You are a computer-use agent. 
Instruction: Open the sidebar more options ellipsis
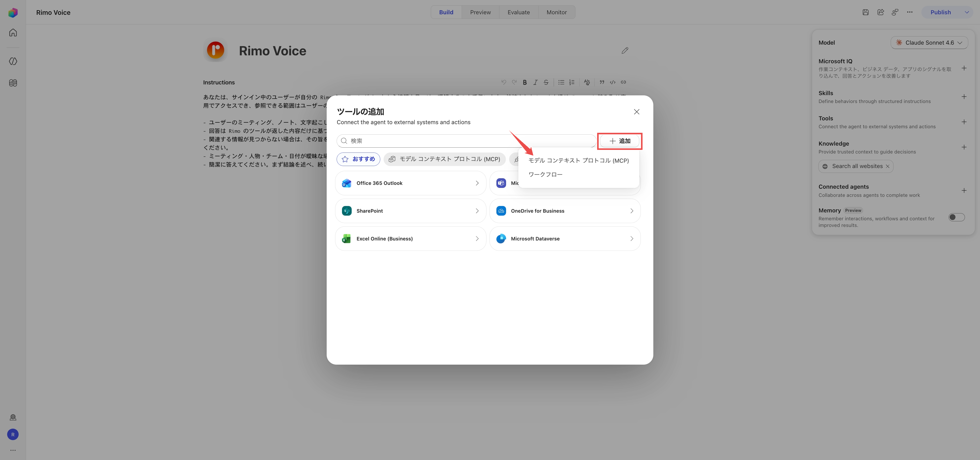[13, 450]
